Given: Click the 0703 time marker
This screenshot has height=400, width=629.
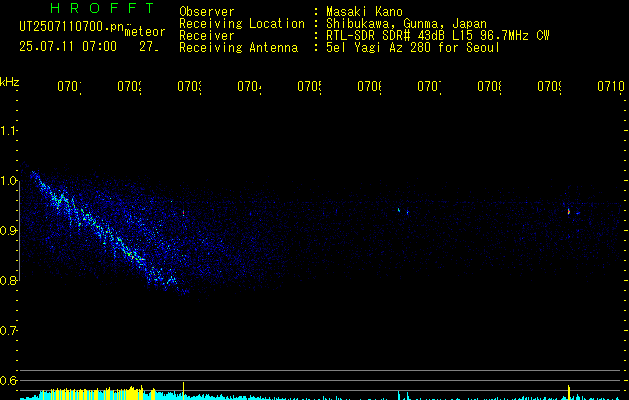Looking at the screenshot, I should (189, 86).
